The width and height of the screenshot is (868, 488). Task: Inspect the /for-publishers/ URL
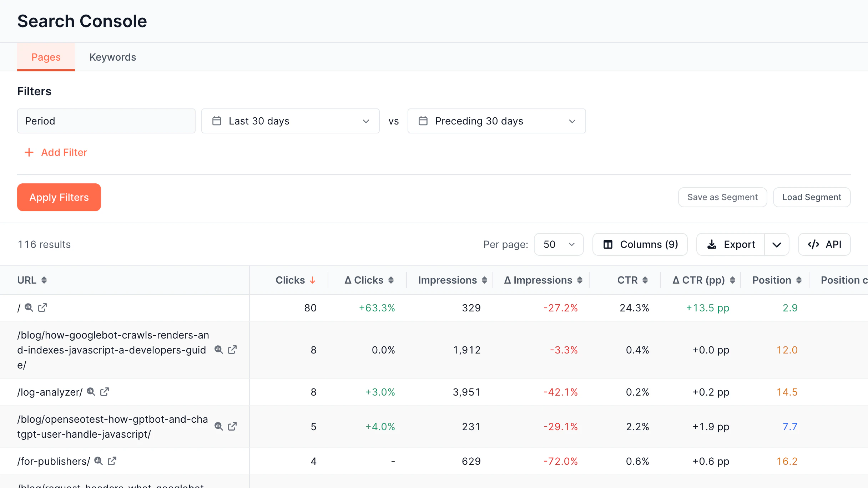[99, 461]
